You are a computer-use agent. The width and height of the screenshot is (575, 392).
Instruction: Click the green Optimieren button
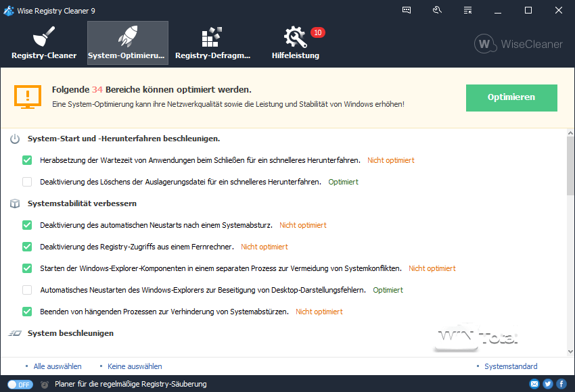tap(511, 98)
